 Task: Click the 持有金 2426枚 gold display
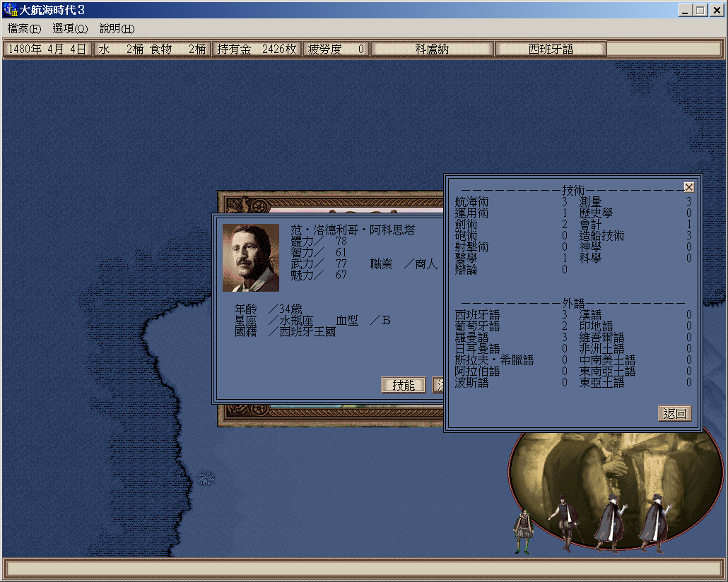(257, 49)
